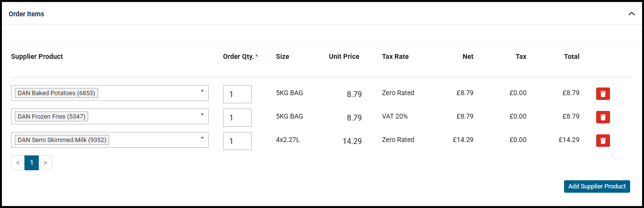Viewport: 644px width, 208px height.
Task: Click the Total column header
Action: pyautogui.click(x=572, y=56)
